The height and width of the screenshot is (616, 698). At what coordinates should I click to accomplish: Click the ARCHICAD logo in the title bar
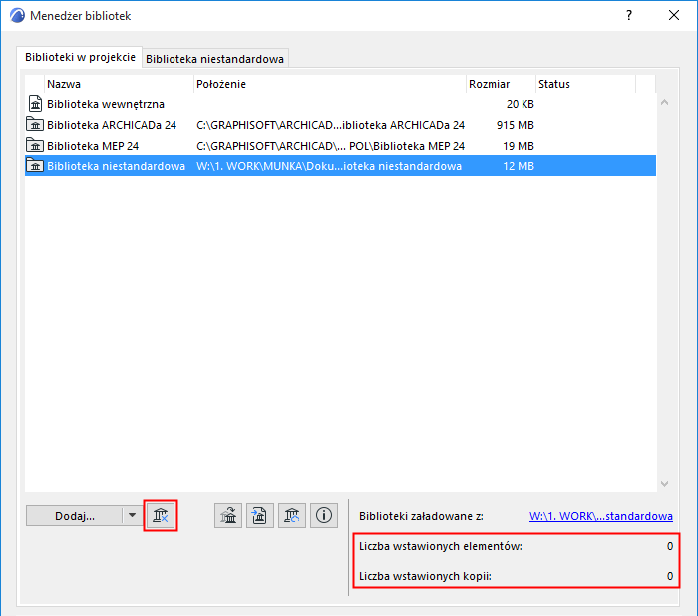(x=17, y=16)
